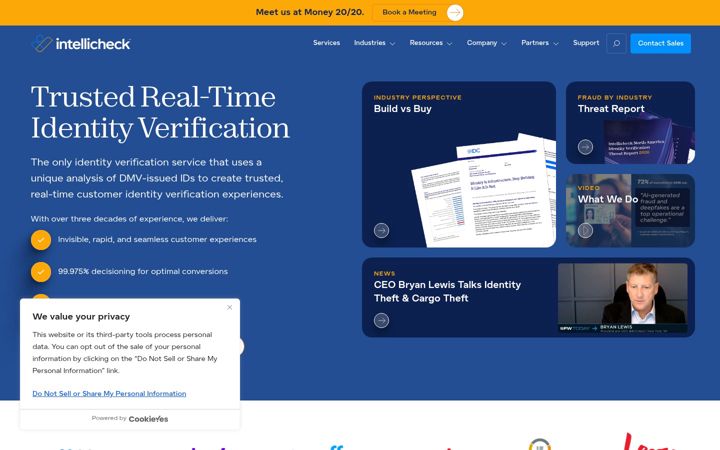Click 'Meet us at Money 20/20.' text
This screenshot has height=450, width=720.
click(x=309, y=12)
